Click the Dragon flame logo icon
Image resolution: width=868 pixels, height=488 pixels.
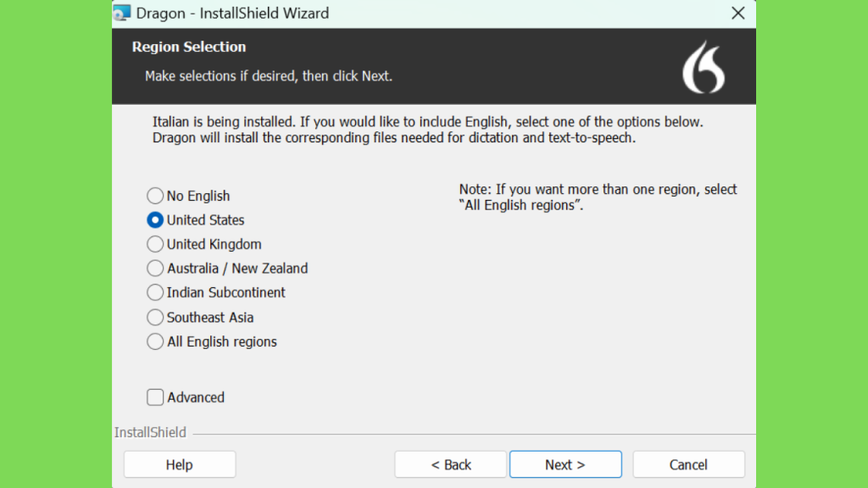coord(703,67)
